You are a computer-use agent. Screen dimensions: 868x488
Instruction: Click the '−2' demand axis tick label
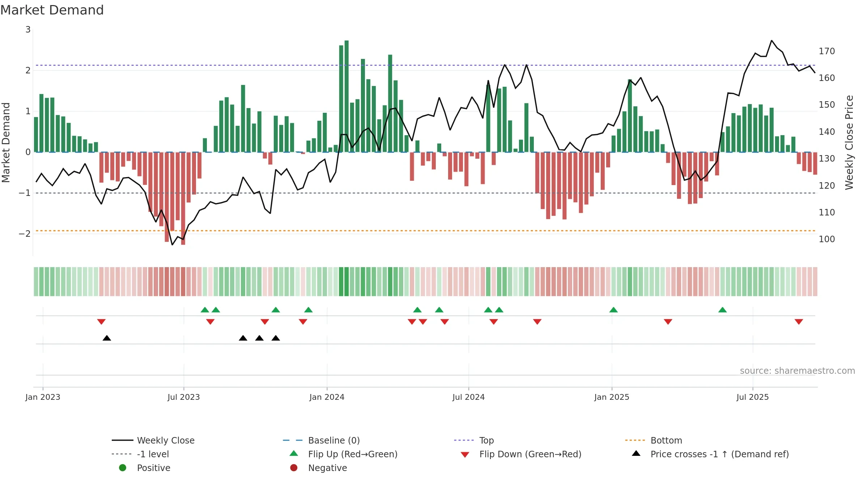tap(25, 234)
